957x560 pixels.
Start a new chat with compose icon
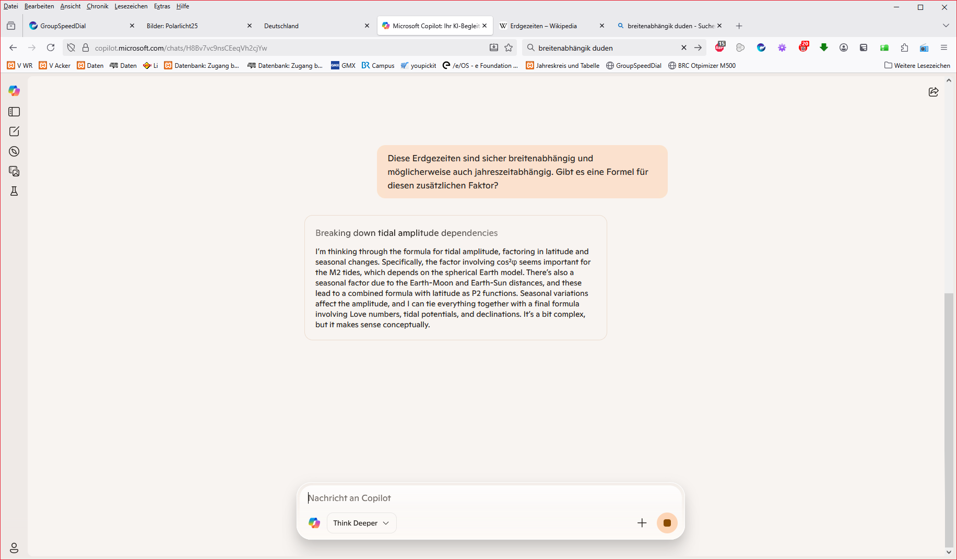(x=14, y=132)
